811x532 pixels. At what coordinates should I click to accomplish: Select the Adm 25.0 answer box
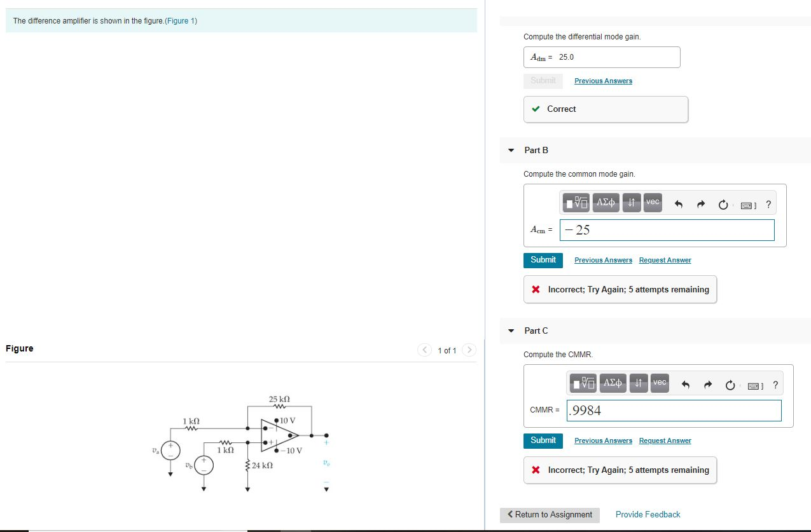pyautogui.click(x=602, y=57)
